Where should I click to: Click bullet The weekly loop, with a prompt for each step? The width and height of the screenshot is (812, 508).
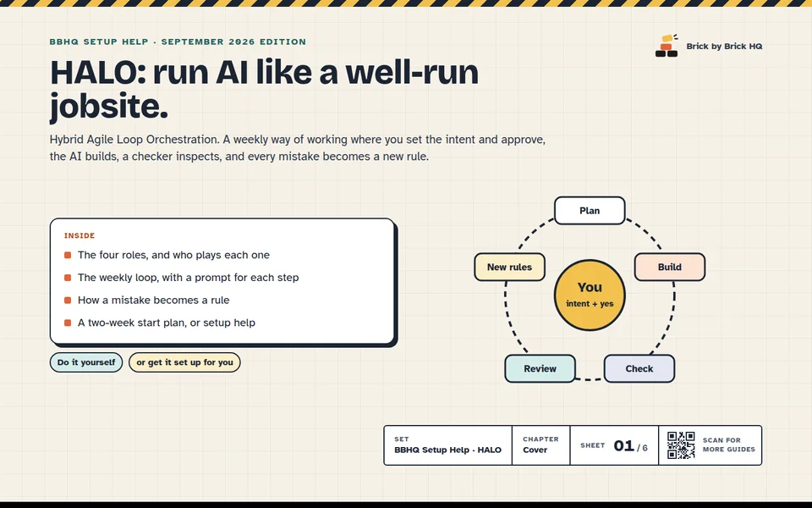[x=188, y=278]
